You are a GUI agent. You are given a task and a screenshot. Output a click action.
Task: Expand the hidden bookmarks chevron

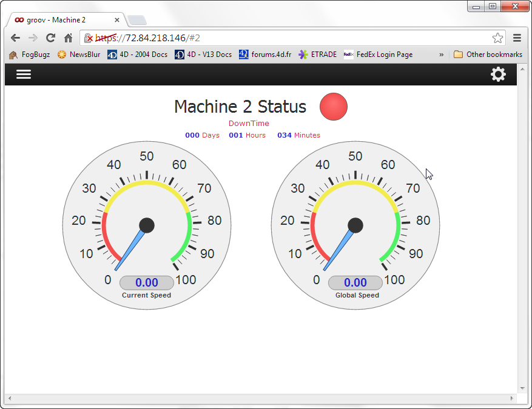click(442, 55)
